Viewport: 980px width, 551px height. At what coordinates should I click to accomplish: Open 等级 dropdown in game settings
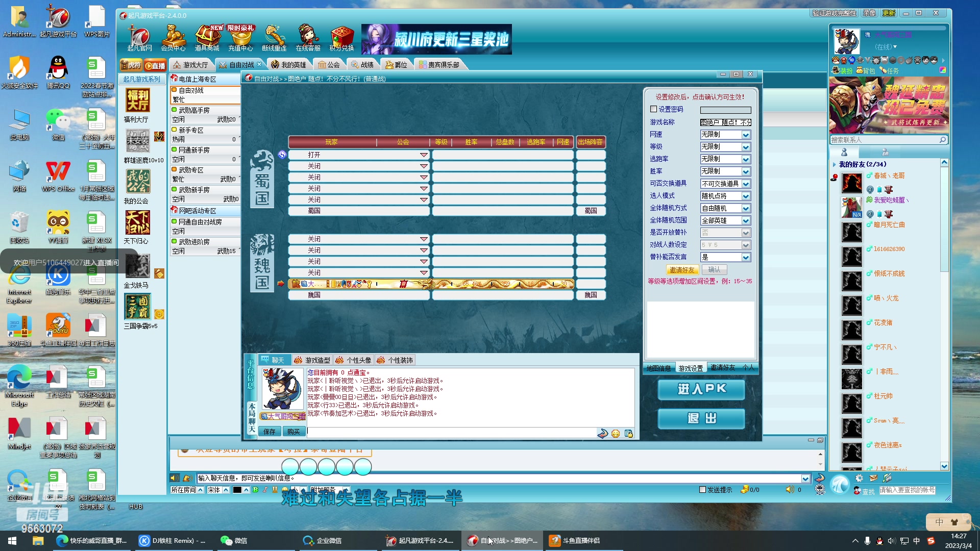[x=746, y=147]
